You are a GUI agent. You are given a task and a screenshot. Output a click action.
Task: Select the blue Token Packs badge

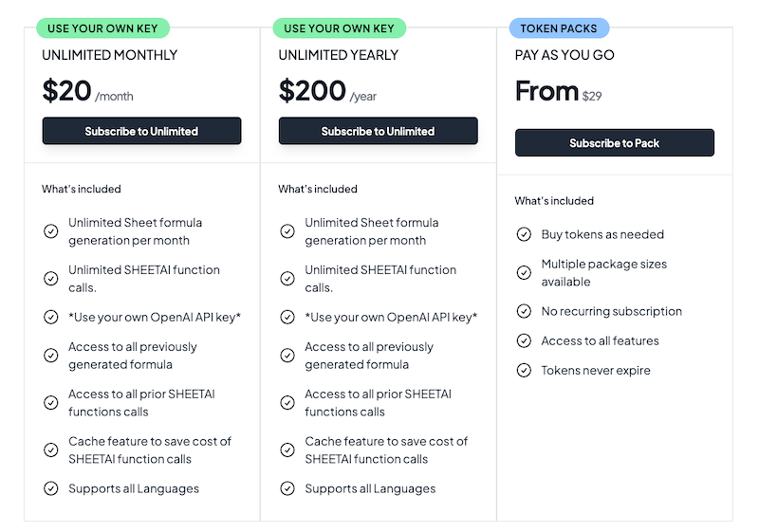559,28
